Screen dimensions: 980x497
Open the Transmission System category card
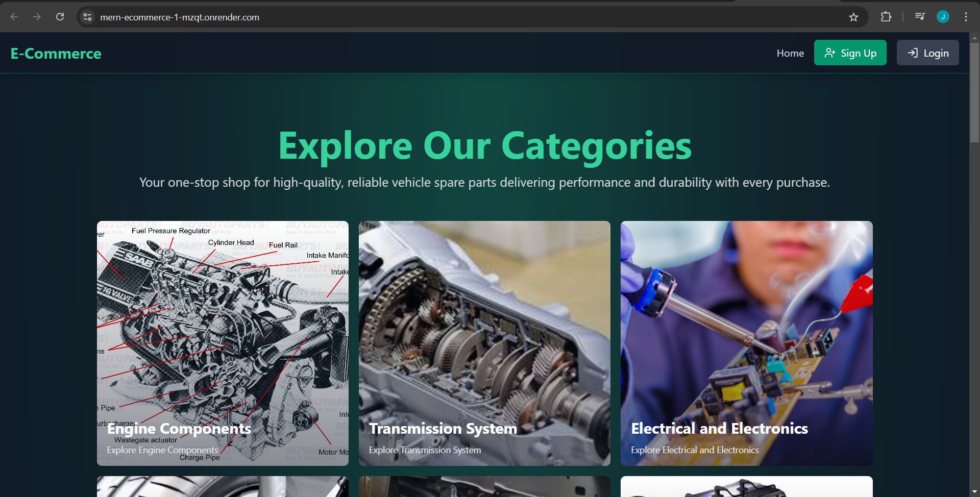click(484, 343)
